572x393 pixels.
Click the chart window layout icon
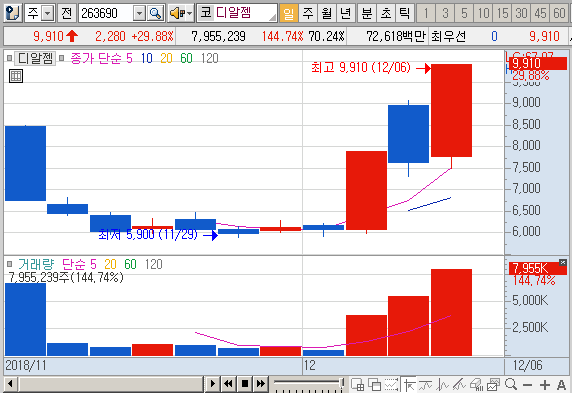[x=493, y=385]
